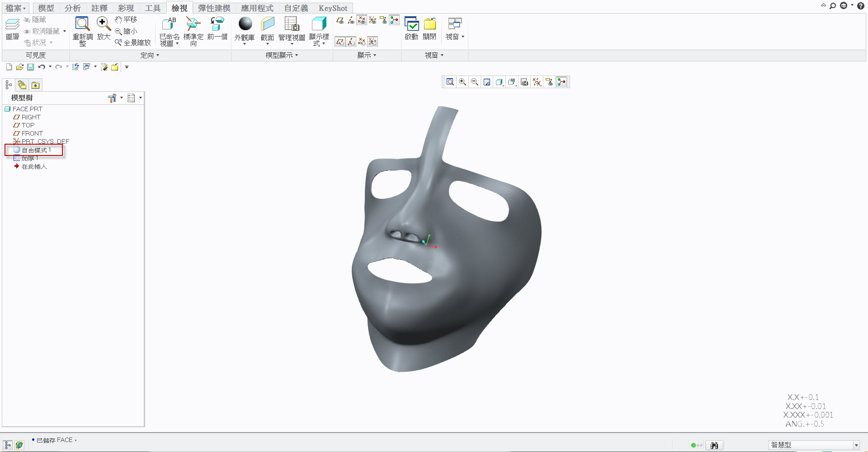The image size is (868, 452).
Task: Open the KeyShot ribbon tab
Action: click(333, 8)
